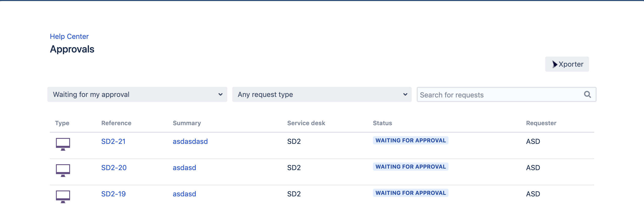Click Waiting for Approval status of SD2-21
The height and width of the screenshot is (211, 644).
pos(410,140)
